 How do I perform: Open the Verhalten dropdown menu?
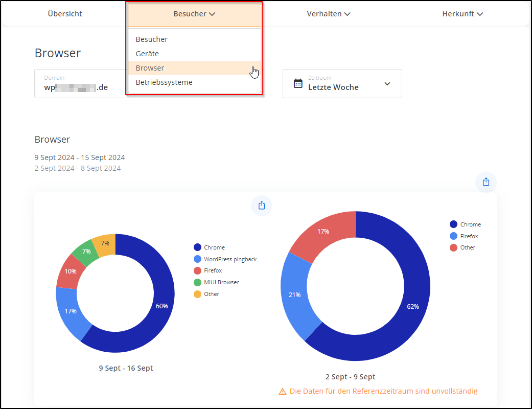(x=329, y=14)
